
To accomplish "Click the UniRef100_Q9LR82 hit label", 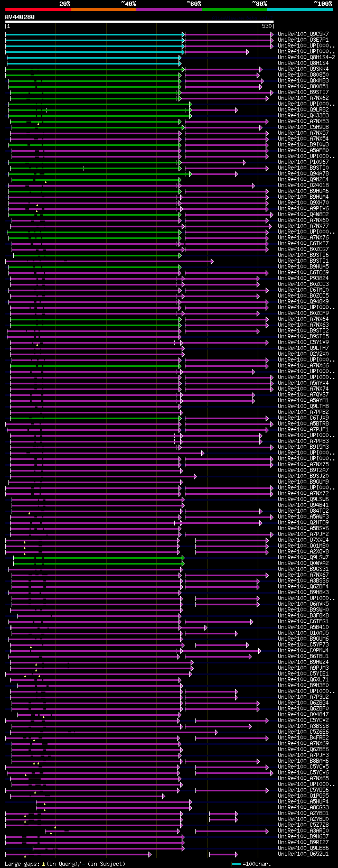I will (303, 109).
